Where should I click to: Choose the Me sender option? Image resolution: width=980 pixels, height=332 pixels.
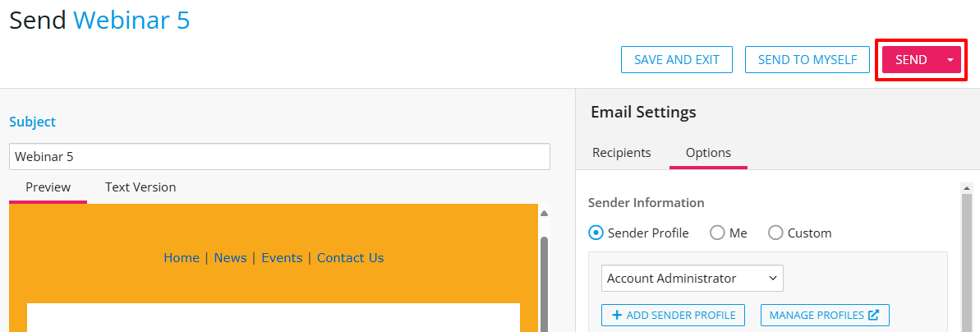coord(717,233)
